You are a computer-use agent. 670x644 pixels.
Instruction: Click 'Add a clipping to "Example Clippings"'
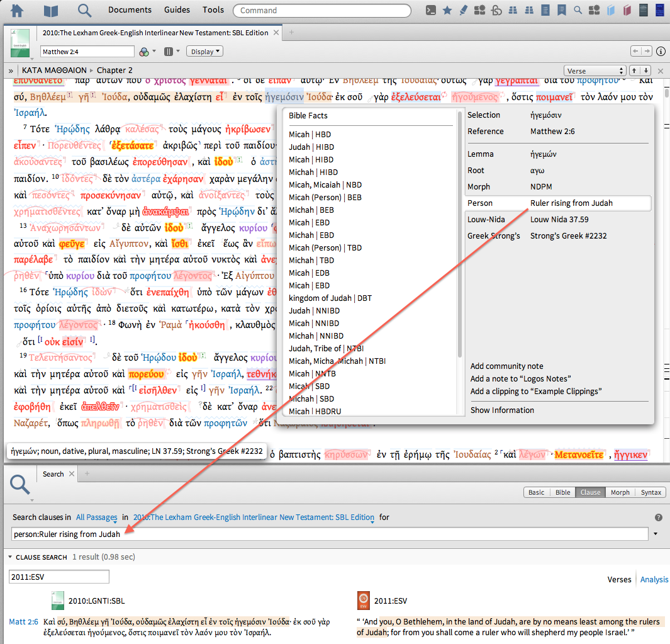[536, 392]
